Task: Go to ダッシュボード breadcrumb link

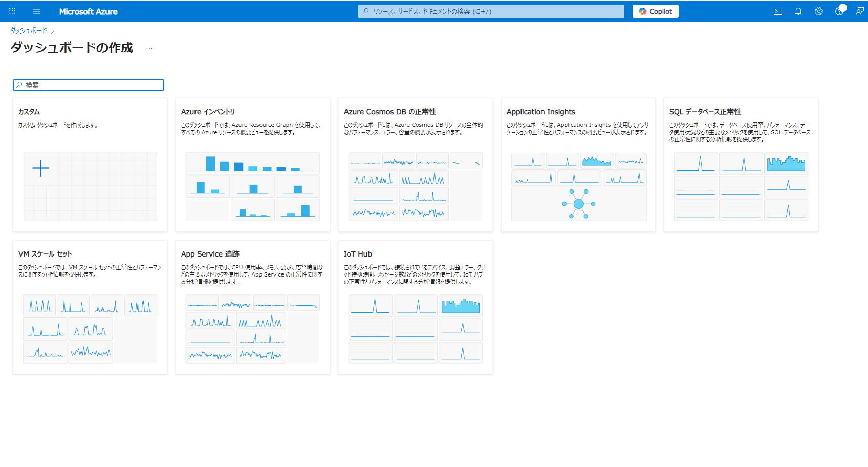Action: (x=29, y=31)
